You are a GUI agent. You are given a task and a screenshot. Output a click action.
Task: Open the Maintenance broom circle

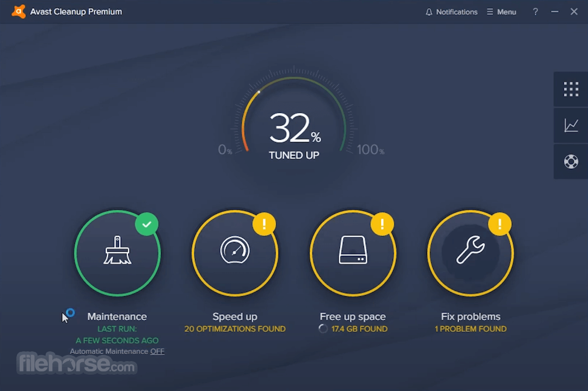pos(118,253)
